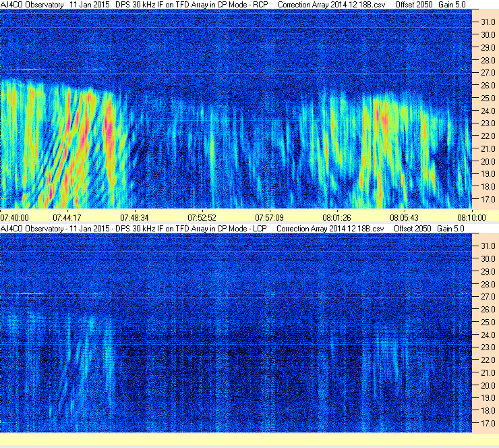Click the 26.0 frequency label on LCP axis
499x448 pixels.
[488, 310]
